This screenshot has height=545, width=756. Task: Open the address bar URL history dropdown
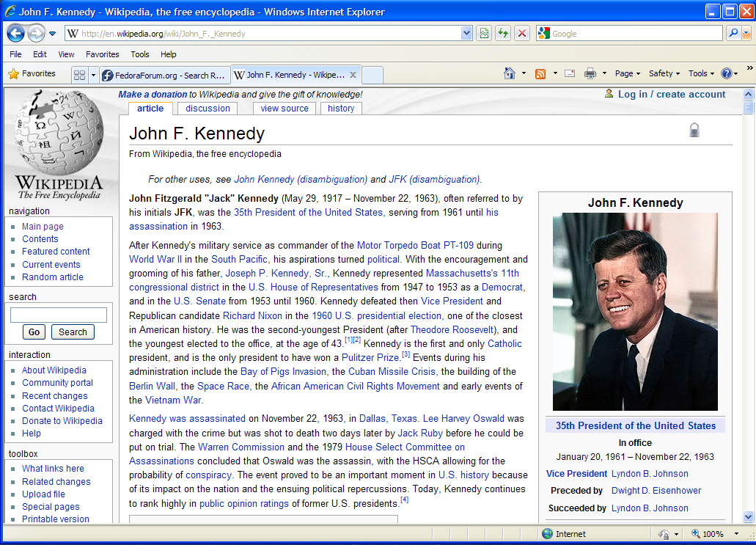[x=466, y=33]
